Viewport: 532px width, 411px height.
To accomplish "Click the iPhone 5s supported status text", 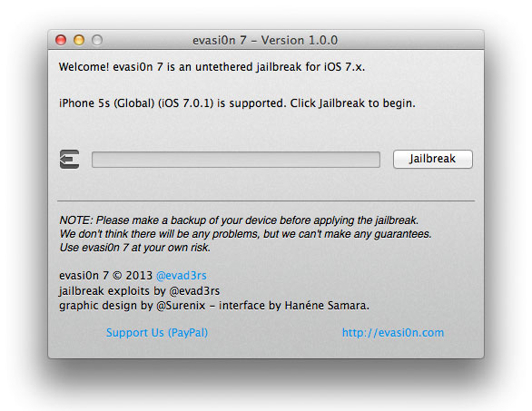I will pos(237,103).
